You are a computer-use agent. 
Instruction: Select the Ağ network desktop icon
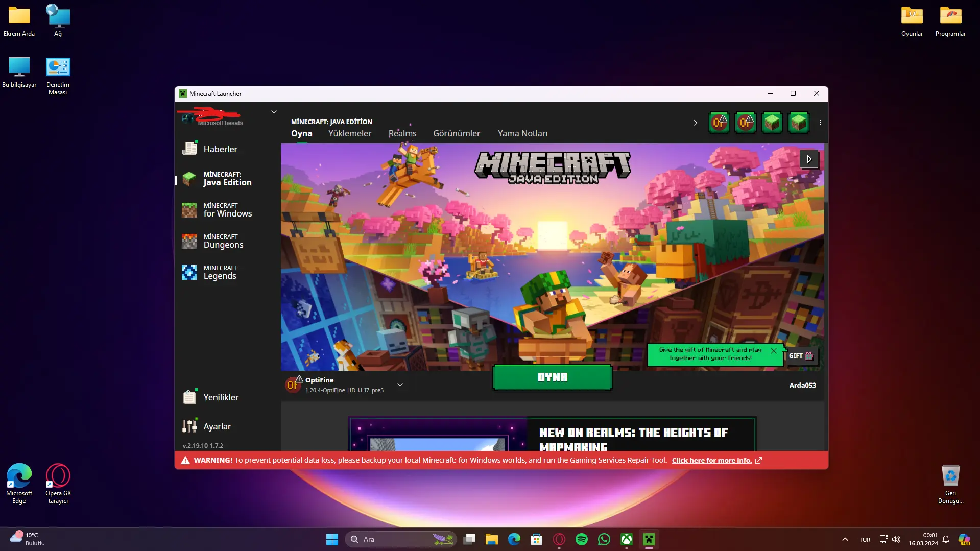point(58,21)
